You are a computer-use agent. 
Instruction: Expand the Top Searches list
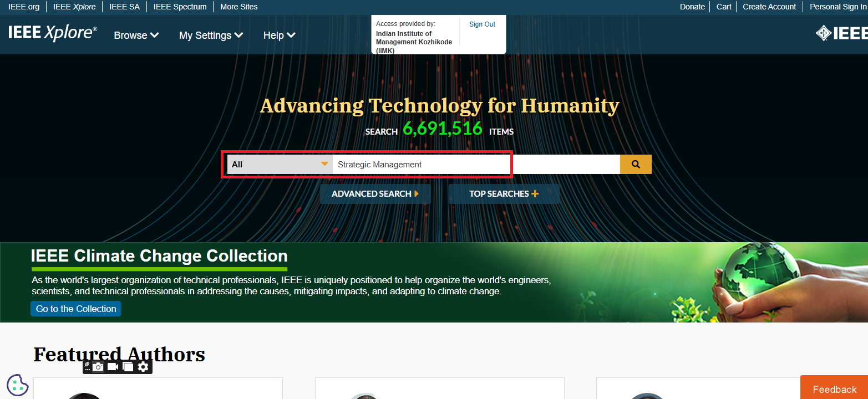click(504, 194)
